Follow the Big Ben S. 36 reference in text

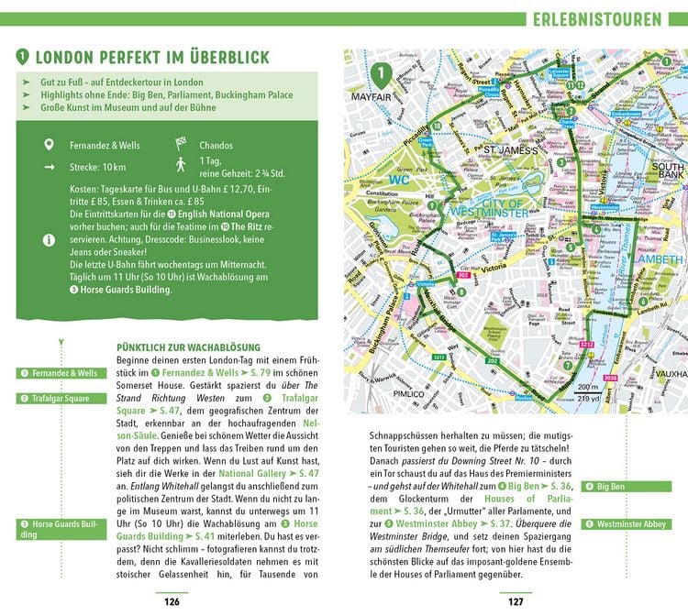tap(534, 486)
